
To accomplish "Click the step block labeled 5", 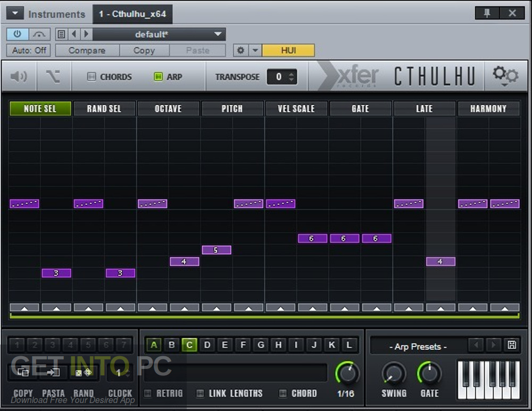I will (217, 250).
